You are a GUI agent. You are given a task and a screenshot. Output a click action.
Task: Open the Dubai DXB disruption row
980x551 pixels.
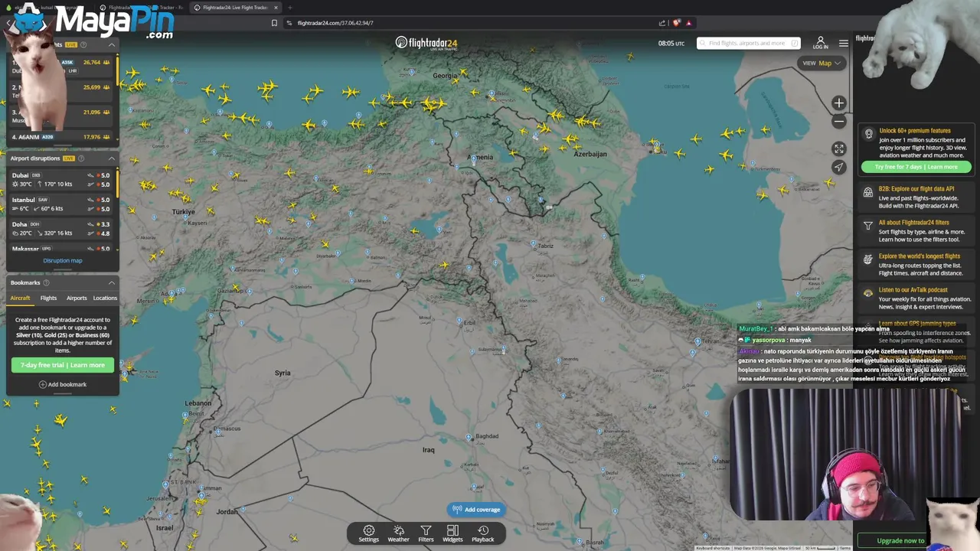click(x=61, y=180)
